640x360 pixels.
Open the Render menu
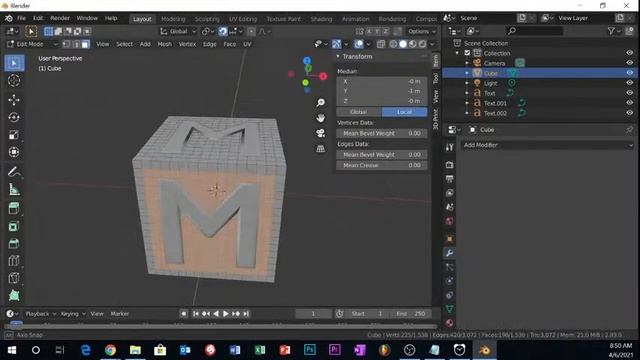pyautogui.click(x=60, y=18)
